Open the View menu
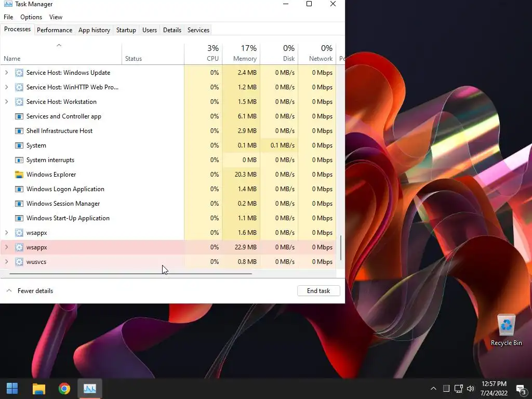Image resolution: width=532 pixels, height=399 pixels. (56, 17)
